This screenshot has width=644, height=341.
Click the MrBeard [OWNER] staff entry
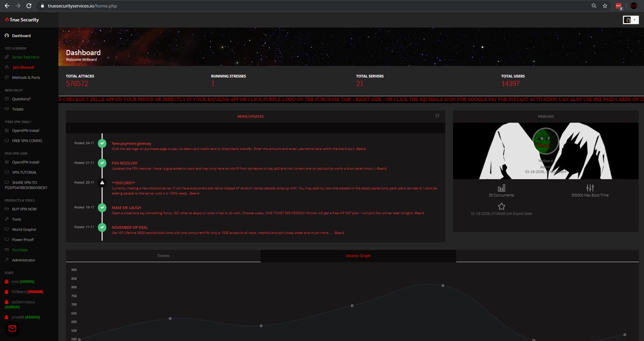[25, 292]
